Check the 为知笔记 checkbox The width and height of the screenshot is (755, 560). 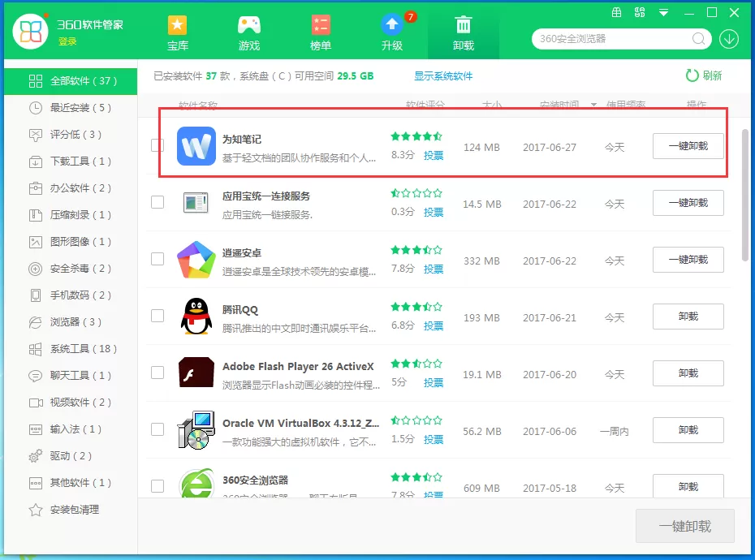(x=157, y=145)
